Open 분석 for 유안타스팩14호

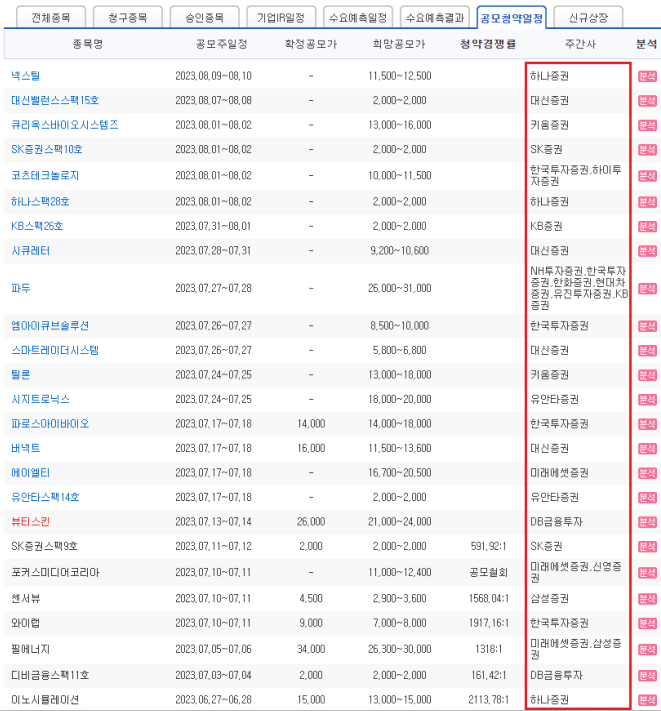[647, 497]
